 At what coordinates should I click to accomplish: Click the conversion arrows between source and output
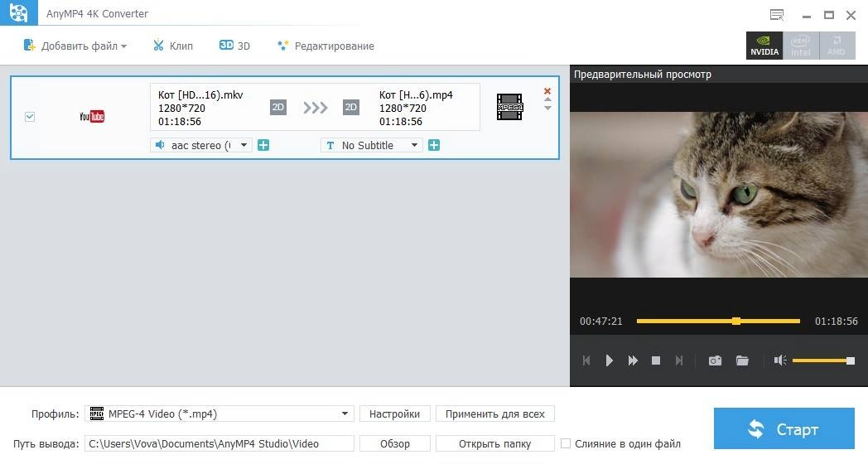coord(315,108)
